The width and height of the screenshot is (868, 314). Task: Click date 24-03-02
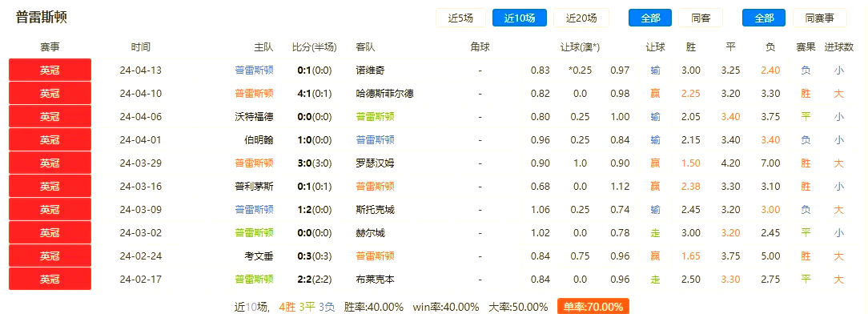point(141,233)
